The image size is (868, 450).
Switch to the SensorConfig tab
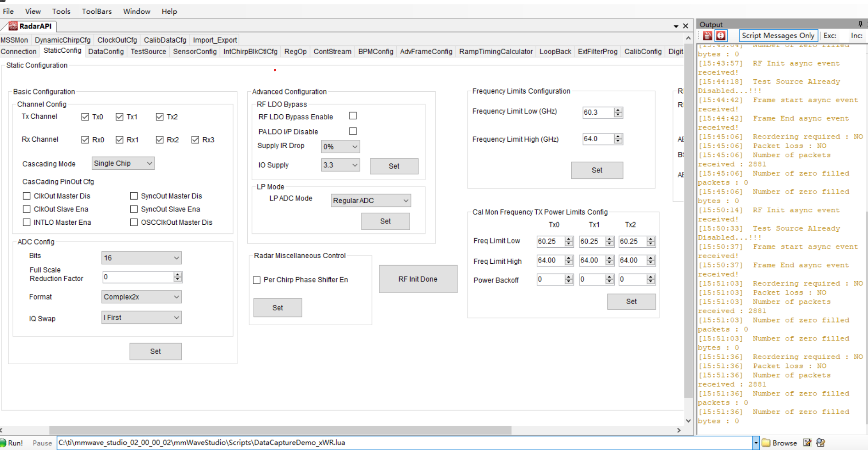(195, 51)
